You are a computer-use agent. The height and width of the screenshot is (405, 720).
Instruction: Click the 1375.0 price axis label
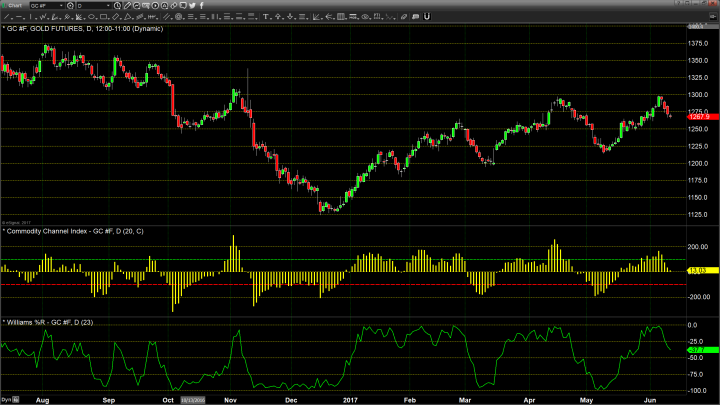(x=698, y=43)
